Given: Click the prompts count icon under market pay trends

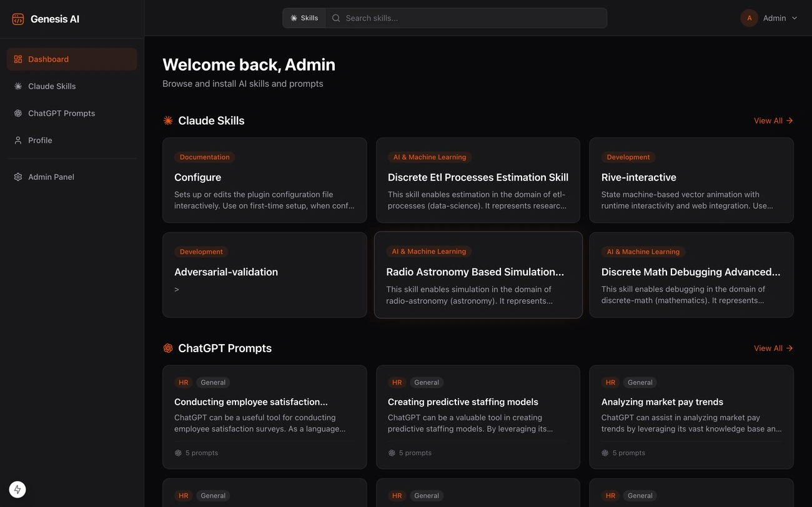Looking at the screenshot, I should coord(605,453).
